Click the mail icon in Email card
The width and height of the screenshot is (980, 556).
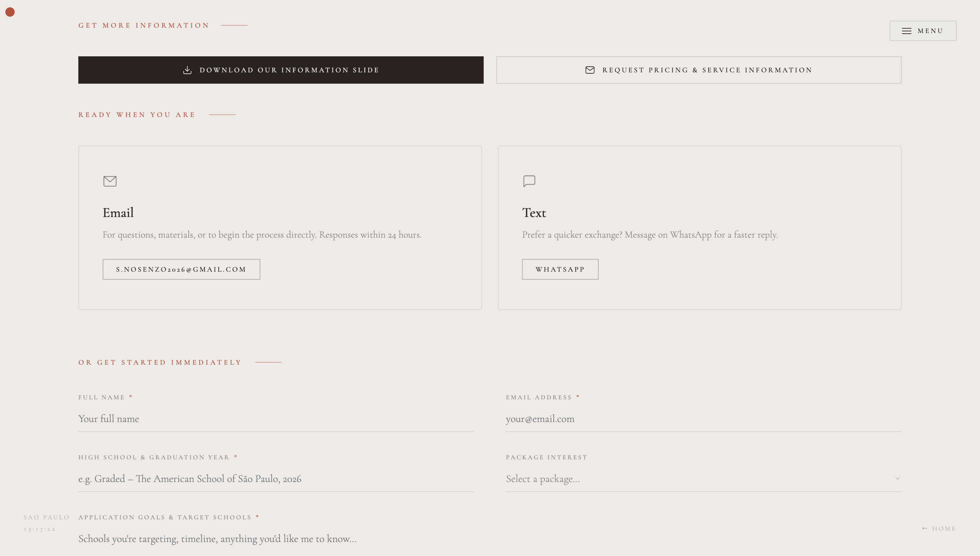tap(110, 181)
